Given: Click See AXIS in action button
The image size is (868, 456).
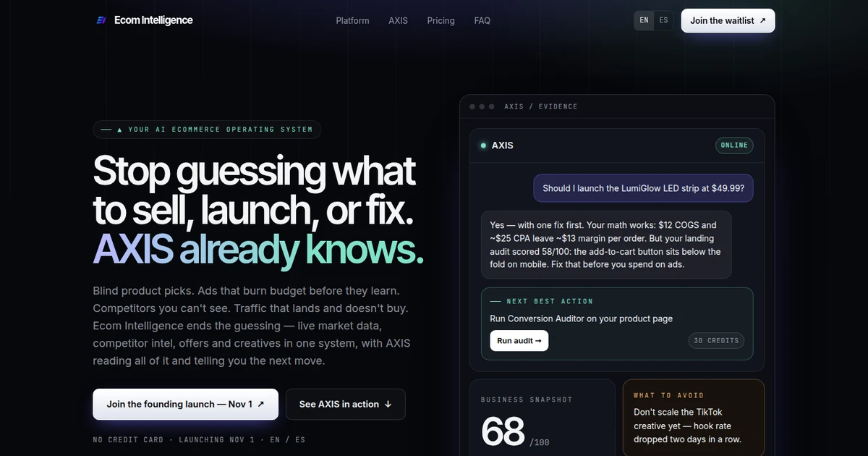Looking at the screenshot, I should click(x=346, y=404).
